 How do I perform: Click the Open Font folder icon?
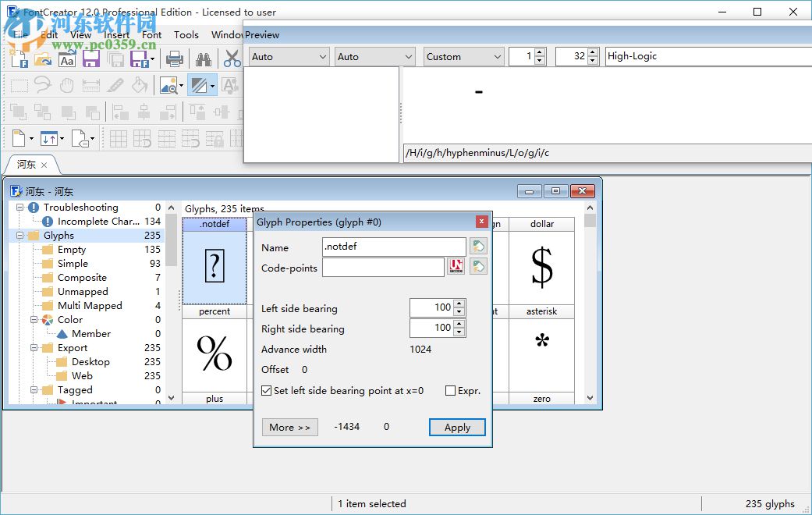[x=43, y=59]
